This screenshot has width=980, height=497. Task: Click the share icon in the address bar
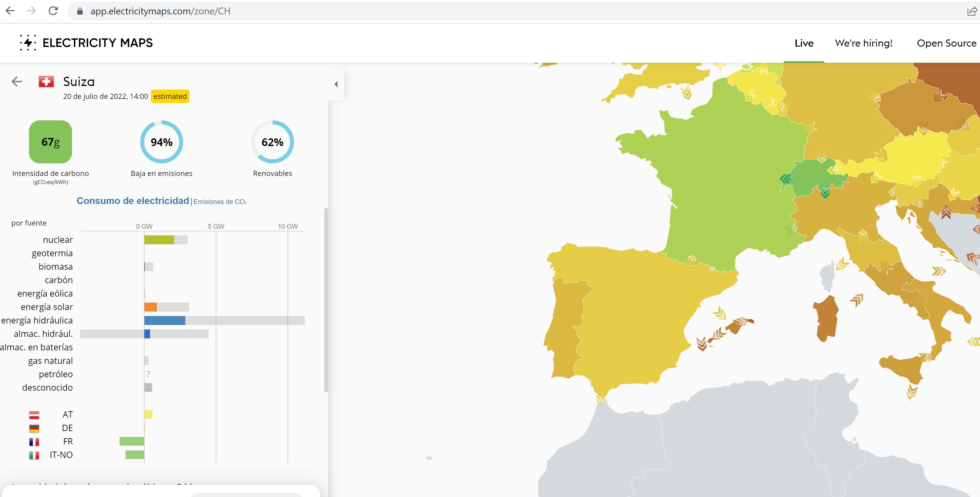coord(972,11)
